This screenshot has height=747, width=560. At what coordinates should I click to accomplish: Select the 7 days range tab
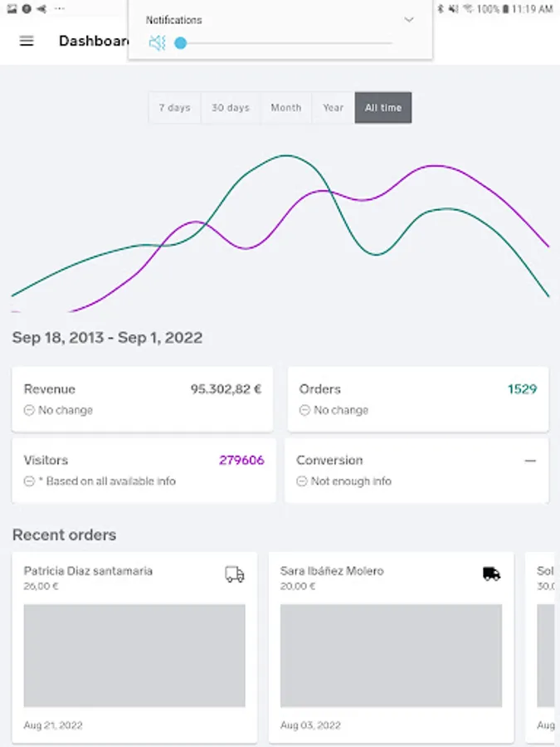click(x=174, y=108)
